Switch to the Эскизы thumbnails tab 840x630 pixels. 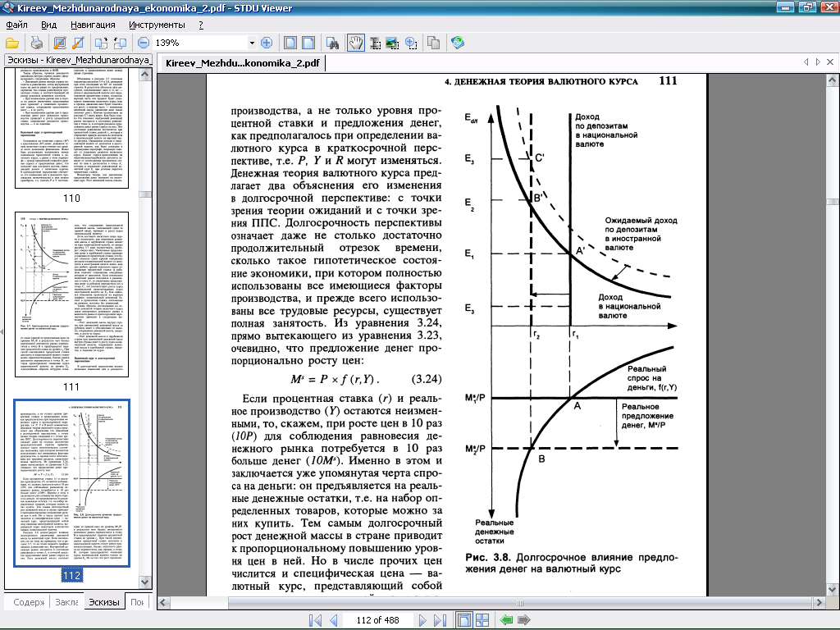(x=104, y=602)
